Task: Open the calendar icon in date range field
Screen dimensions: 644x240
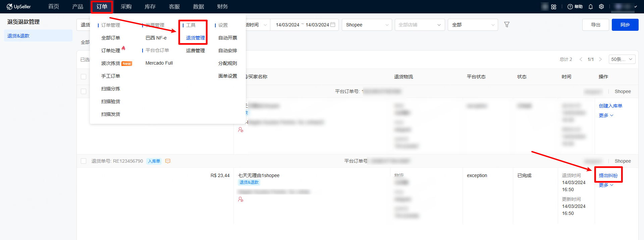Action: (x=333, y=25)
